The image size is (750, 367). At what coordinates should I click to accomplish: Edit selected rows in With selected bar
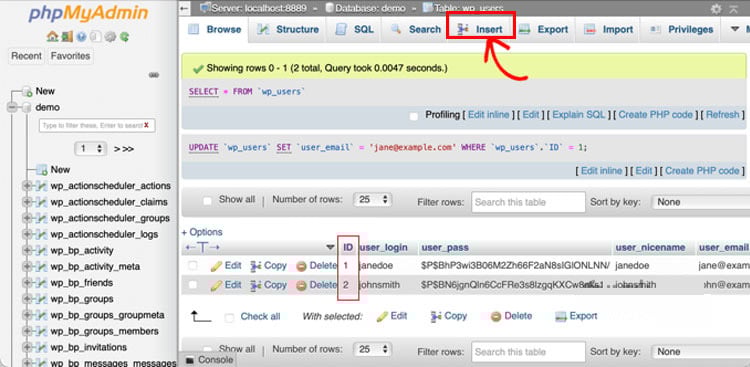392,316
